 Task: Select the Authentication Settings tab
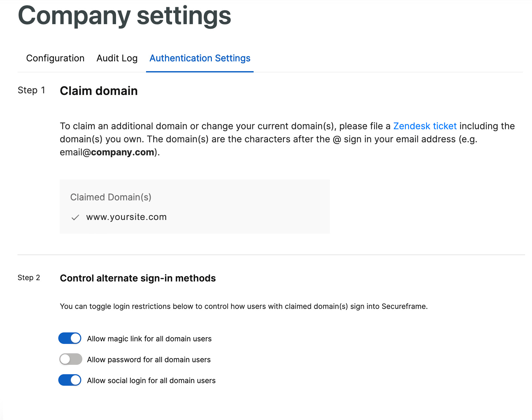pyautogui.click(x=200, y=58)
